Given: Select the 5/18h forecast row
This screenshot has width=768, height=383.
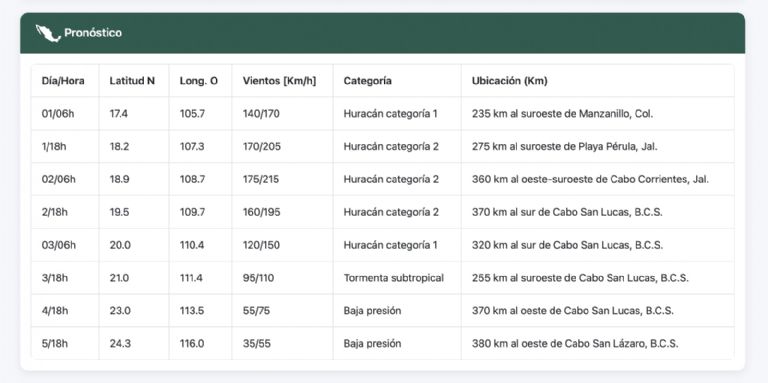Looking at the screenshot, I should coord(383,343).
